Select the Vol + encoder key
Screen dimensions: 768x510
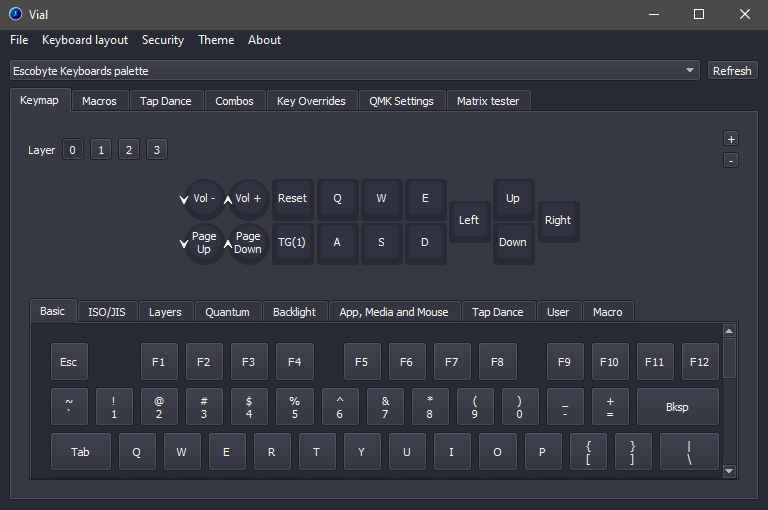click(x=249, y=199)
